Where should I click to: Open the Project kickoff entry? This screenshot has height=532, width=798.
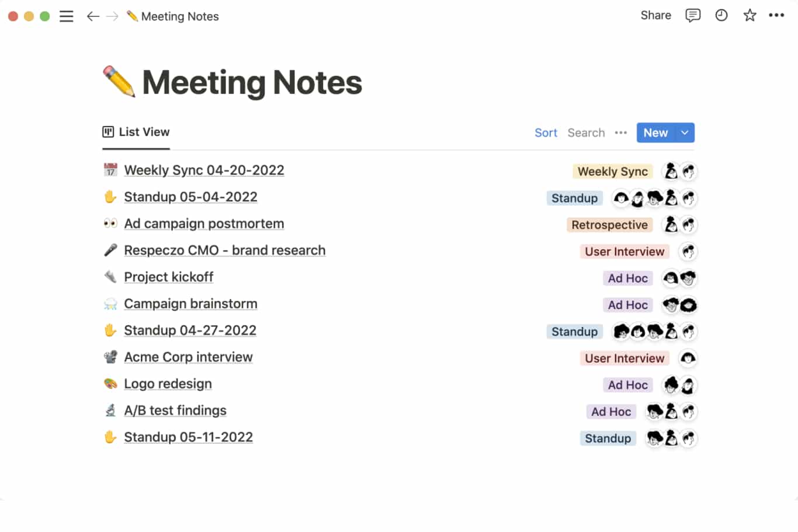[x=168, y=277]
